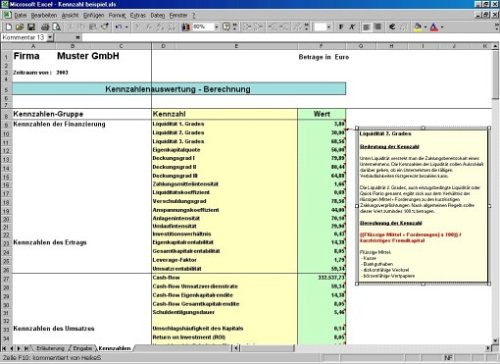This screenshot has width=500, height=364.
Task: Open the Help question mark menu
Action: 193,15
